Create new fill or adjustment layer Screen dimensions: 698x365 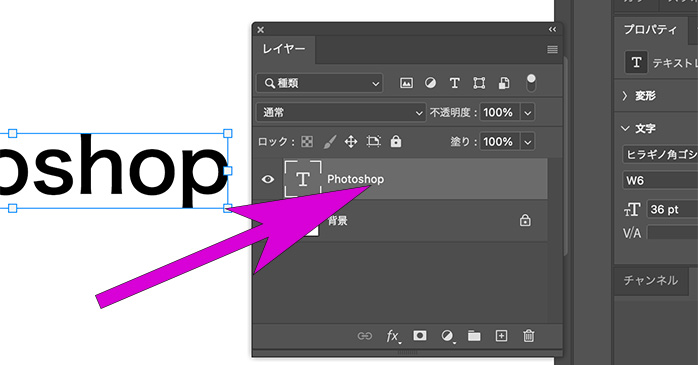click(447, 336)
